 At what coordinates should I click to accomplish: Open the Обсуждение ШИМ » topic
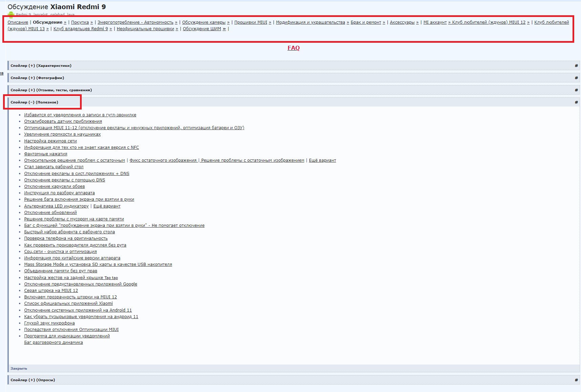[x=204, y=29]
